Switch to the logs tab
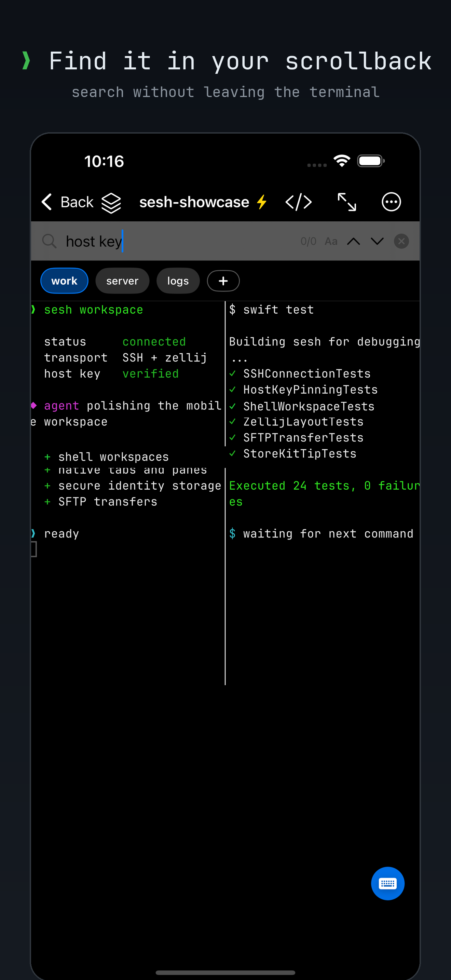This screenshot has height=980, width=451. (178, 281)
